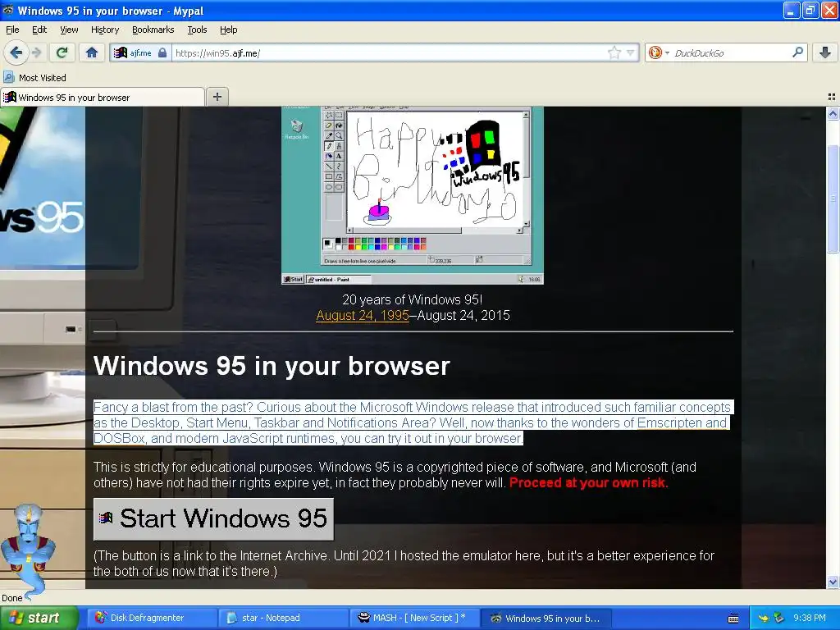This screenshot has width=840, height=630.
Task: Open the File menu
Action: pyautogui.click(x=12, y=30)
